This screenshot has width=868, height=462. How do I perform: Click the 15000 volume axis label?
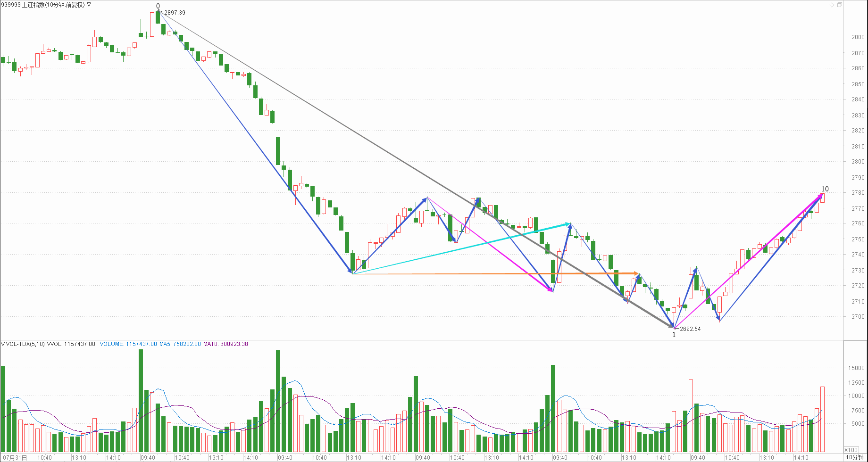pyautogui.click(x=856, y=368)
